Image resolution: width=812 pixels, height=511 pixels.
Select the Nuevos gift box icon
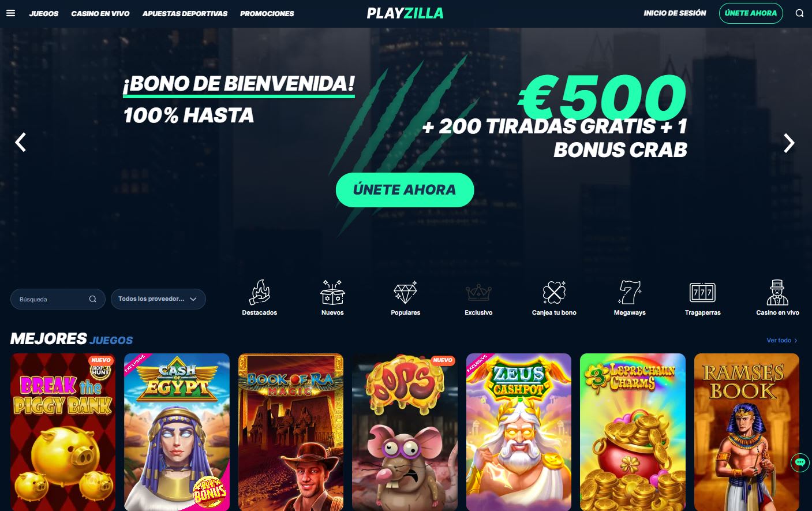coord(332,292)
